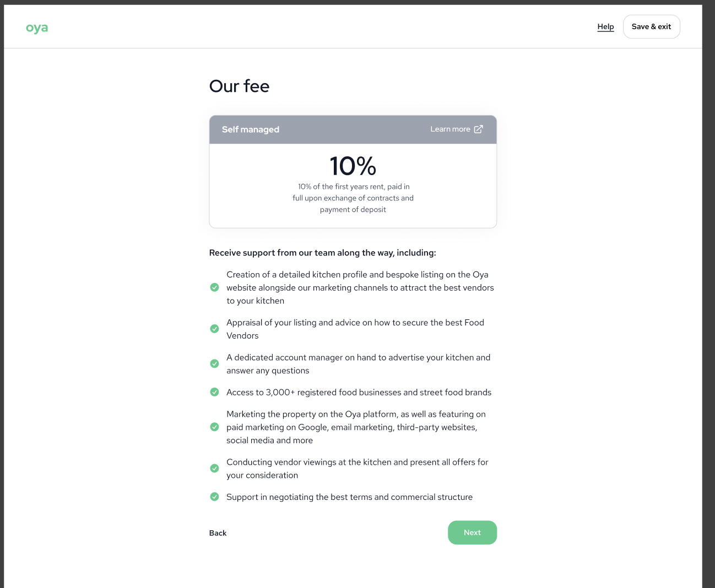The height and width of the screenshot is (588, 715).
Task: Click the checkmark beside Oya platform marketing
Action: pyautogui.click(x=215, y=427)
